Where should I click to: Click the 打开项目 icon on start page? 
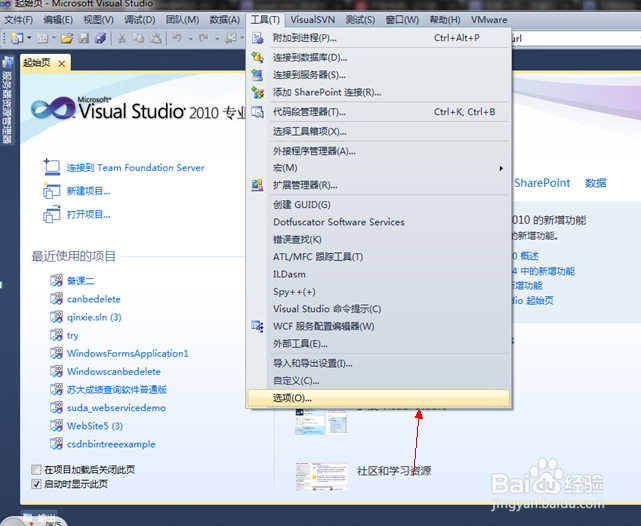click(52, 214)
